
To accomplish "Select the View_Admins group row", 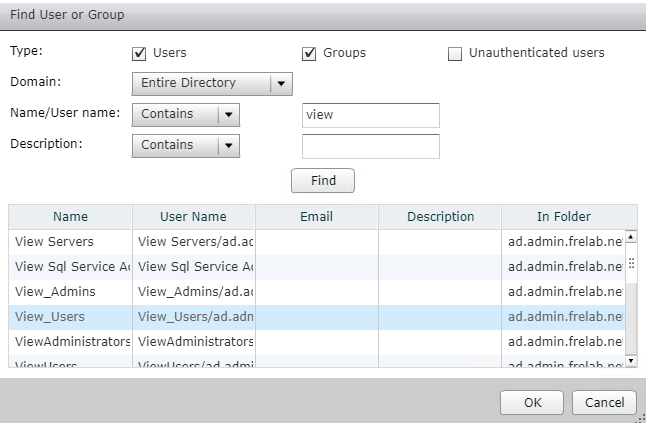I will coord(70,291).
